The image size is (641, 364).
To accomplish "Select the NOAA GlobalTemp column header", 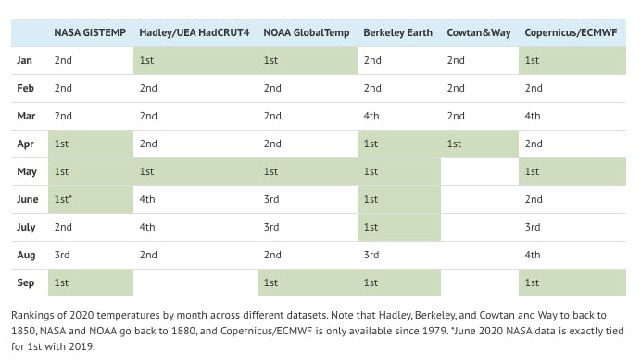I will 307,32.
